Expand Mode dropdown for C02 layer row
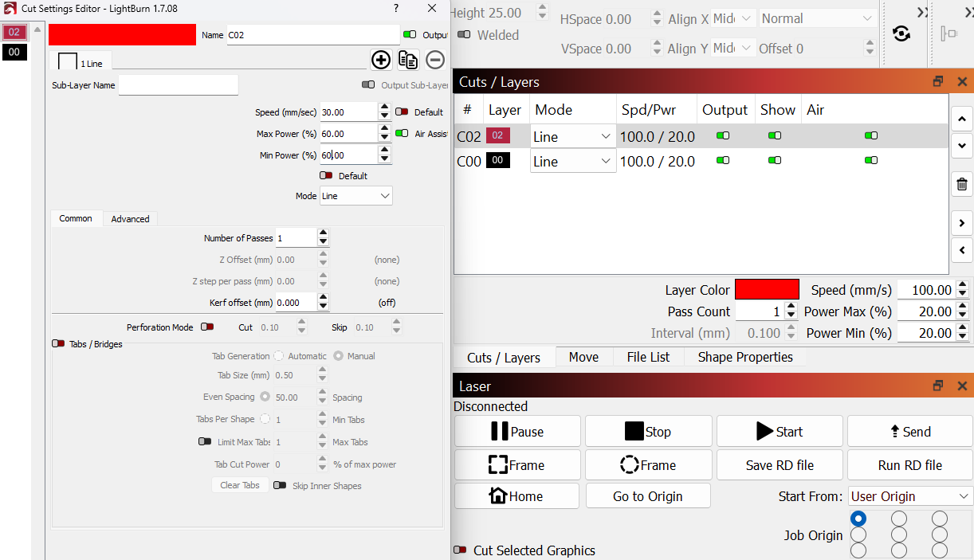The width and height of the screenshot is (974, 560). point(572,137)
